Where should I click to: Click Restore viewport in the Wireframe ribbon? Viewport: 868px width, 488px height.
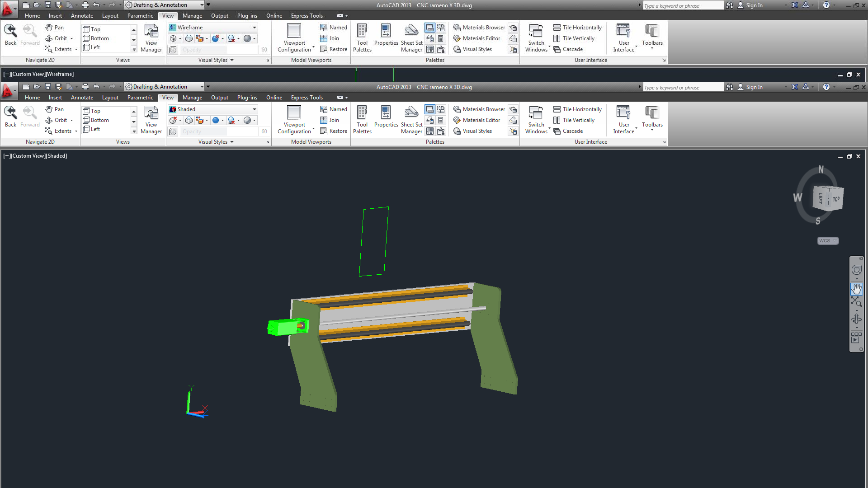[x=334, y=49]
